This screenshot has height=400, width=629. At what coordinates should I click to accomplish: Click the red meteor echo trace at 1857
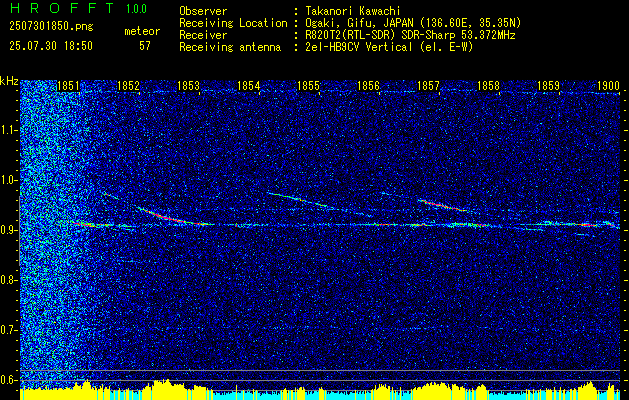click(x=441, y=205)
